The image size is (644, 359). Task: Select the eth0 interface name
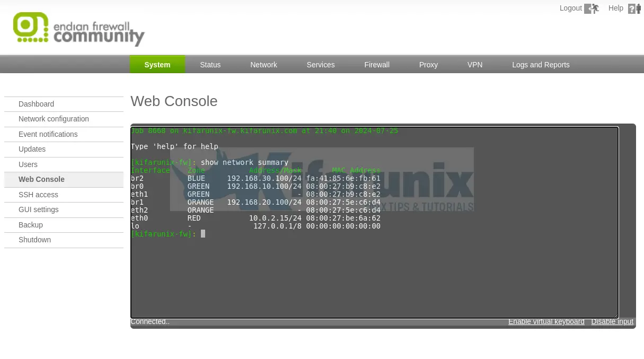point(139,218)
